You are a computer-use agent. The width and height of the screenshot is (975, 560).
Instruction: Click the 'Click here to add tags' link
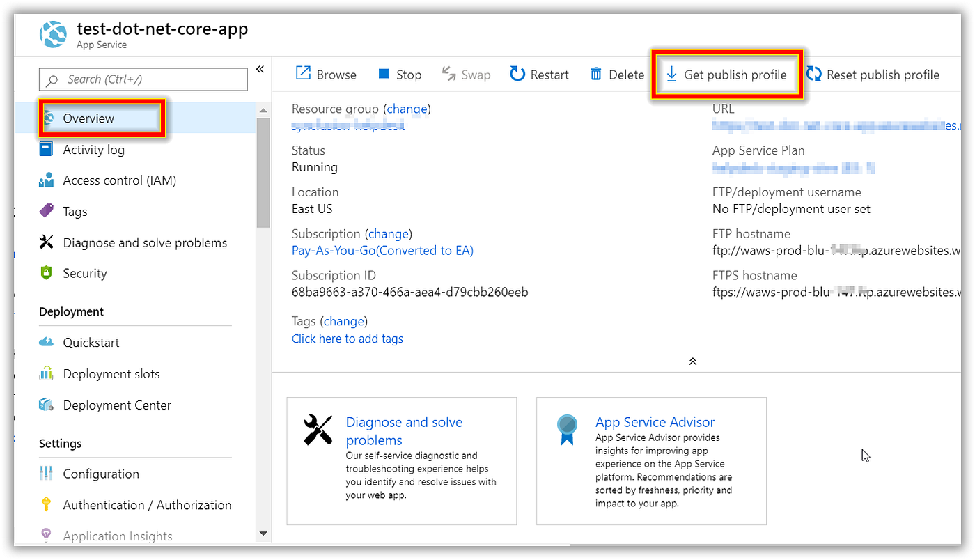[x=348, y=339]
